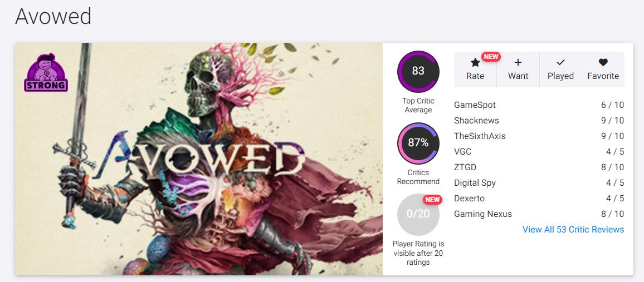
Task: Open the Shacknews review
Action: click(x=476, y=121)
